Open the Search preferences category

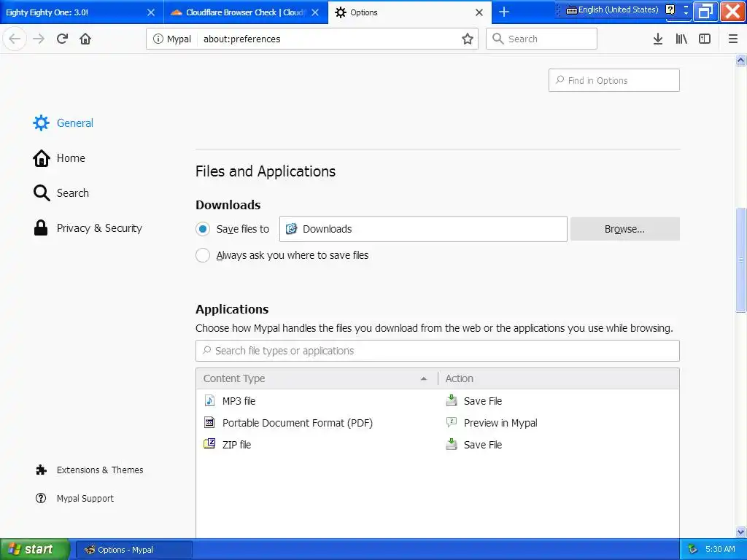(61, 192)
